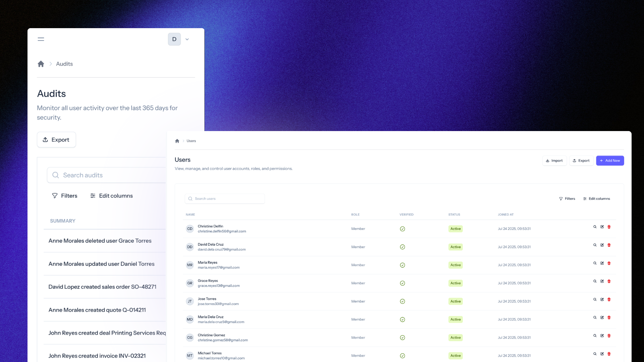Click the Audits breadcrumb item
The height and width of the screenshot is (362, 644).
tap(64, 64)
